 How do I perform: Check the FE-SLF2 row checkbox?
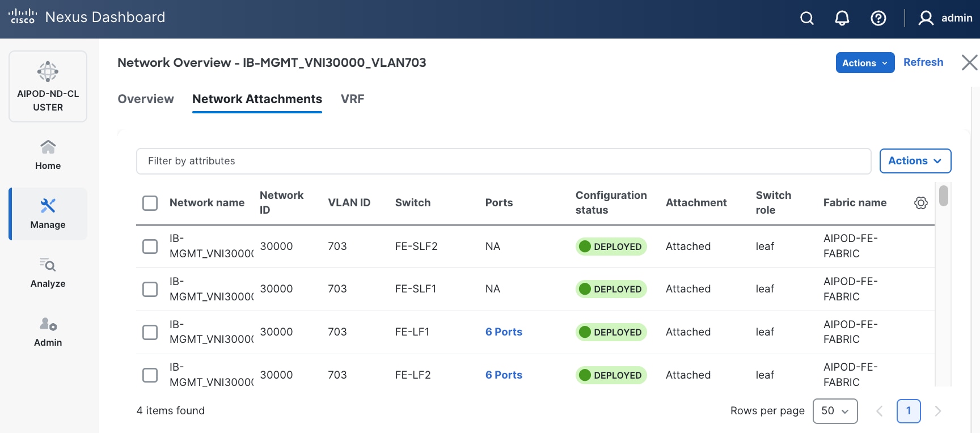click(x=150, y=247)
